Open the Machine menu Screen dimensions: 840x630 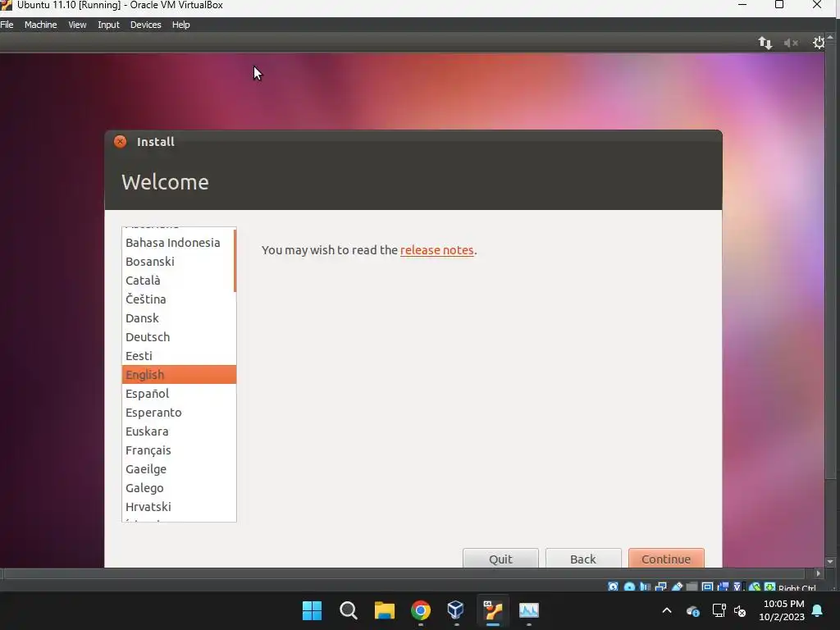point(41,25)
